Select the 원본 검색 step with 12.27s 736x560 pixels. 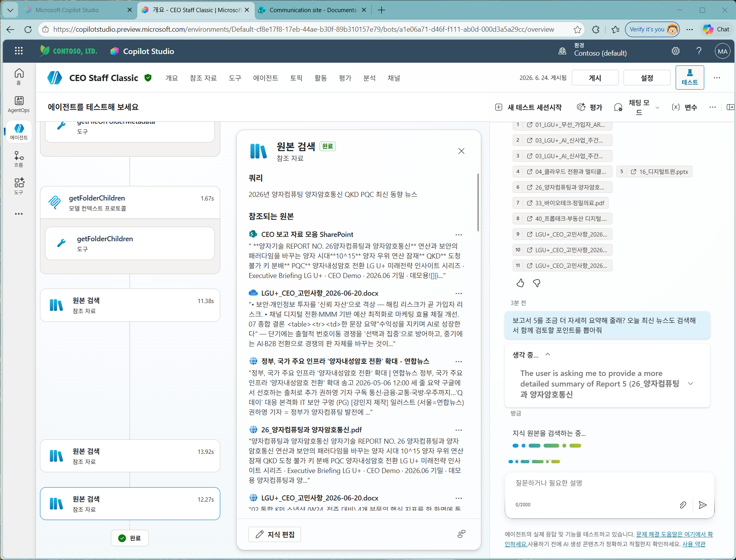coord(130,504)
